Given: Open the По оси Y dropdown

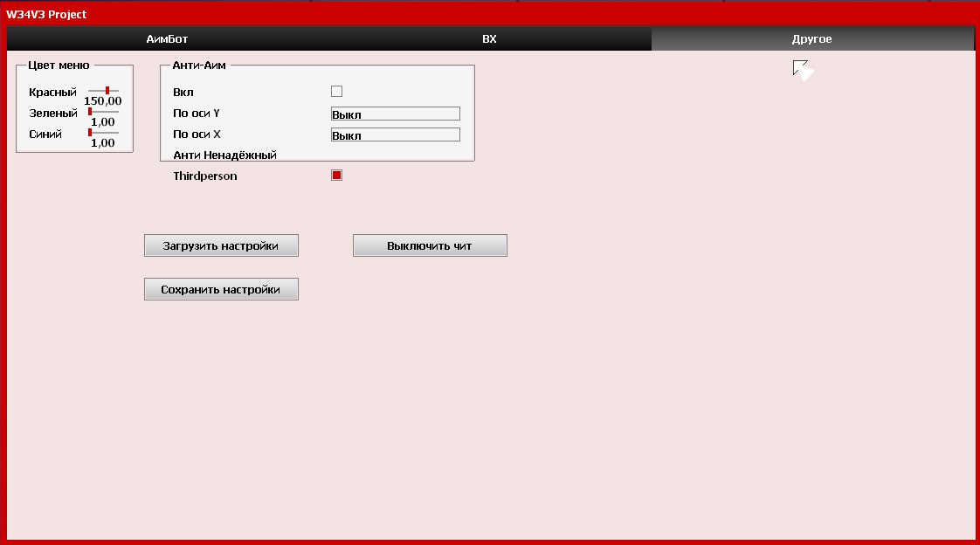Looking at the screenshot, I should 395,114.
